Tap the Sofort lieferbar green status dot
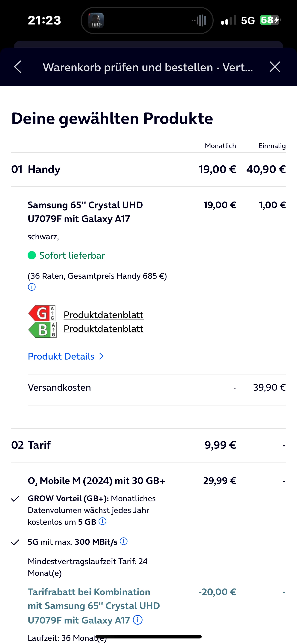The height and width of the screenshot is (644, 297). click(x=32, y=255)
